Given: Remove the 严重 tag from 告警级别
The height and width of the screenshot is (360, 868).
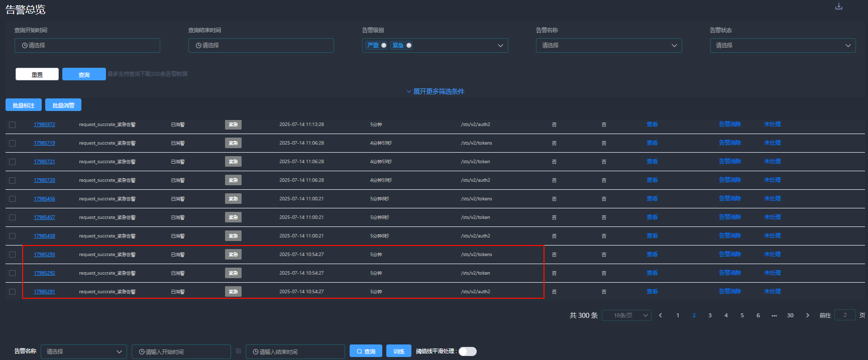Looking at the screenshot, I should point(384,46).
